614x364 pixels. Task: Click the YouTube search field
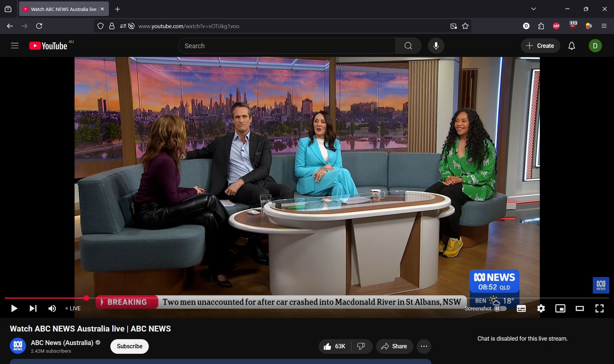[287, 46]
